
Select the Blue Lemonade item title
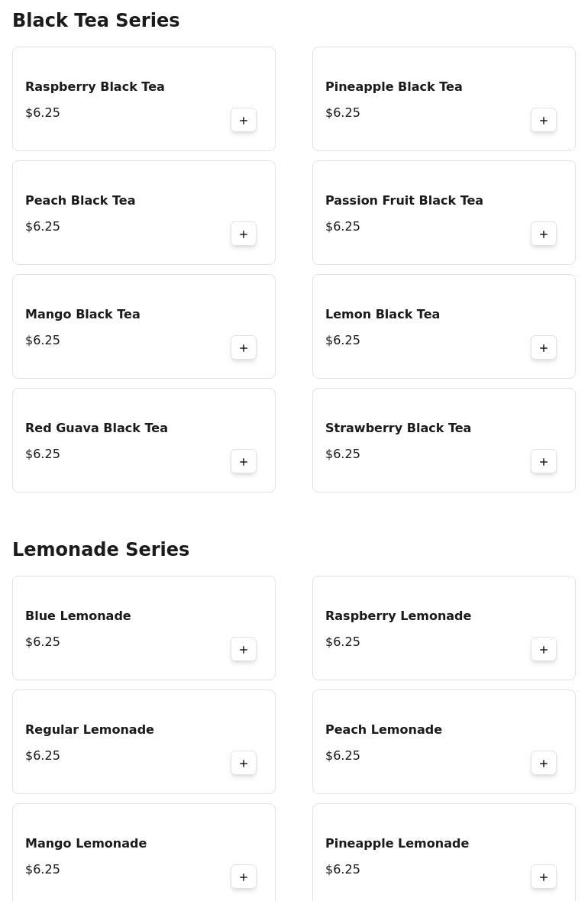[78, 615]
